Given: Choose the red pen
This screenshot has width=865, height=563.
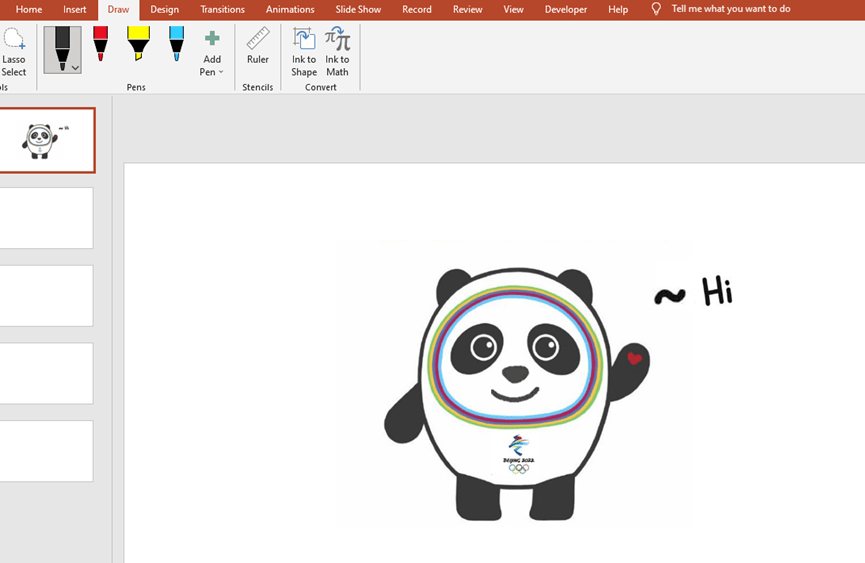Looking at the screenshot, I should 100,44.
